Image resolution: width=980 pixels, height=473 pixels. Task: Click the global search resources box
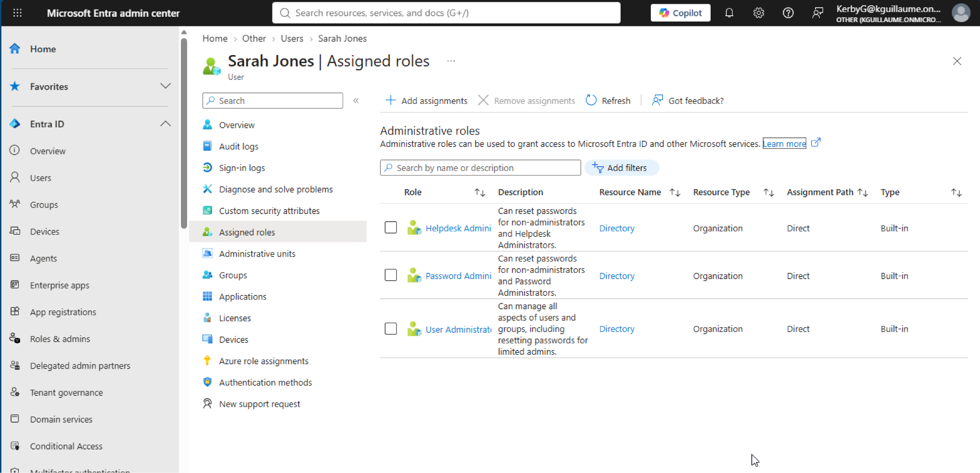click(x=446, y=13)
